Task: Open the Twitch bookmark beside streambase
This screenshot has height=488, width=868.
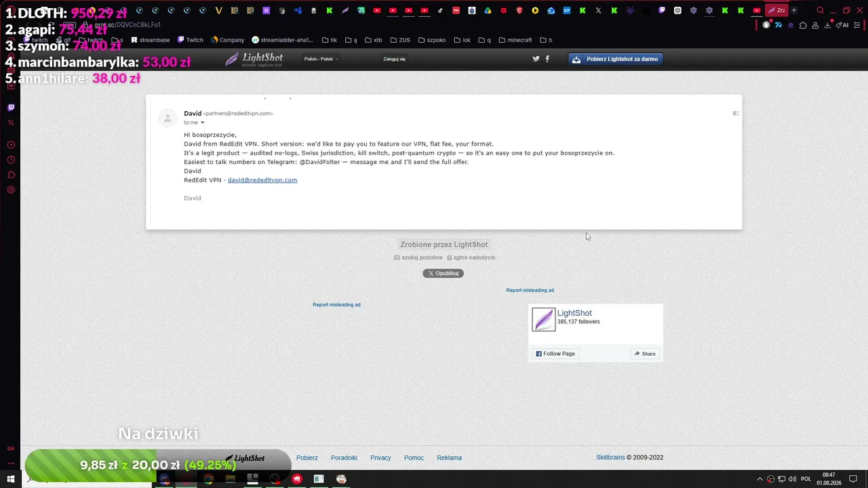Action: (x=191, y=40)
